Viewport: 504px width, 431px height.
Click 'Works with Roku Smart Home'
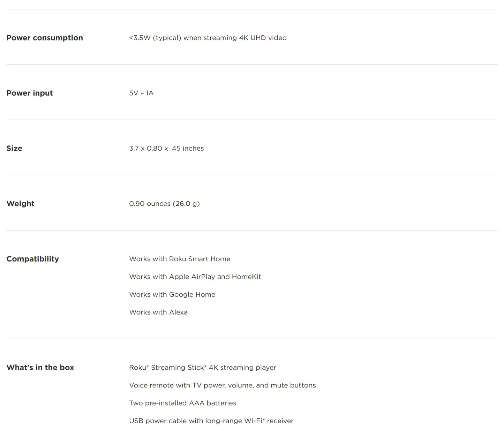pos(180,259)
